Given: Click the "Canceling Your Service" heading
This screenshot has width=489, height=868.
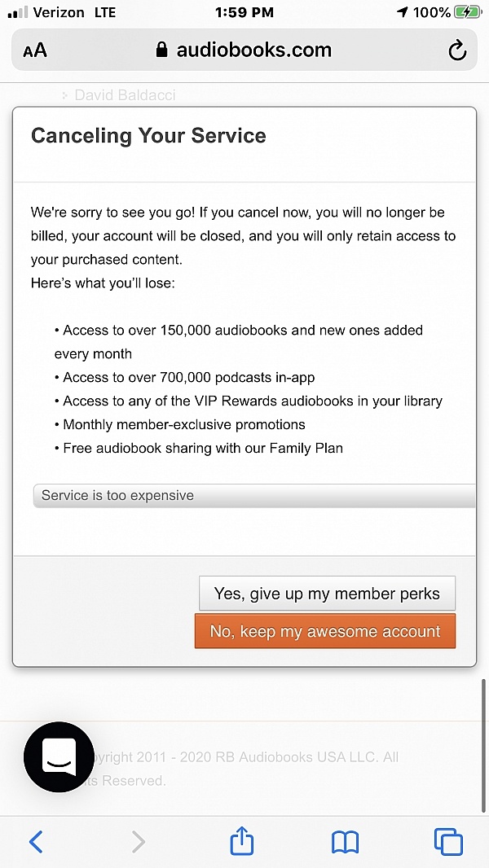Looking at the screenshot, I should click(x=148, y=136).
